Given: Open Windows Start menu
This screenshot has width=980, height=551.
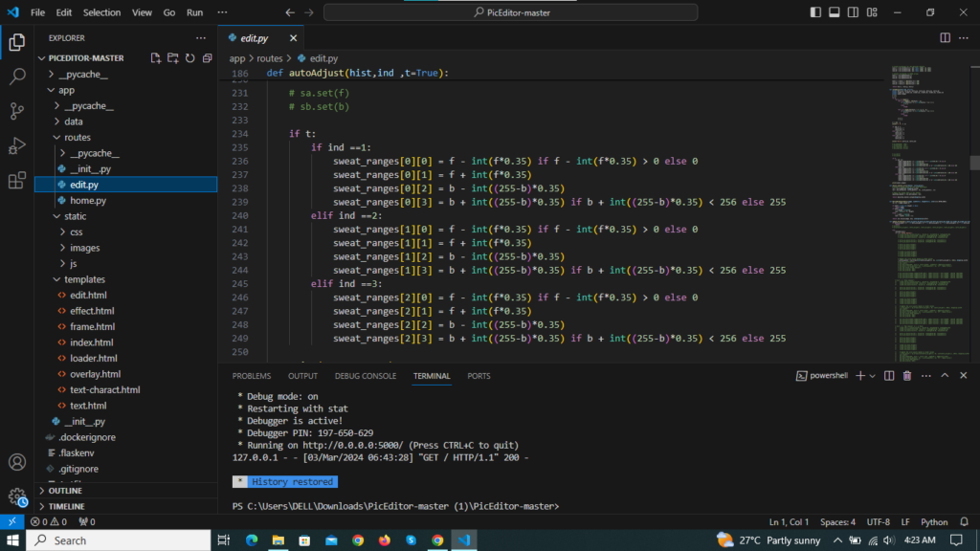Looking at the screenshot, I should pyautogui.click(x=12, y=540).
